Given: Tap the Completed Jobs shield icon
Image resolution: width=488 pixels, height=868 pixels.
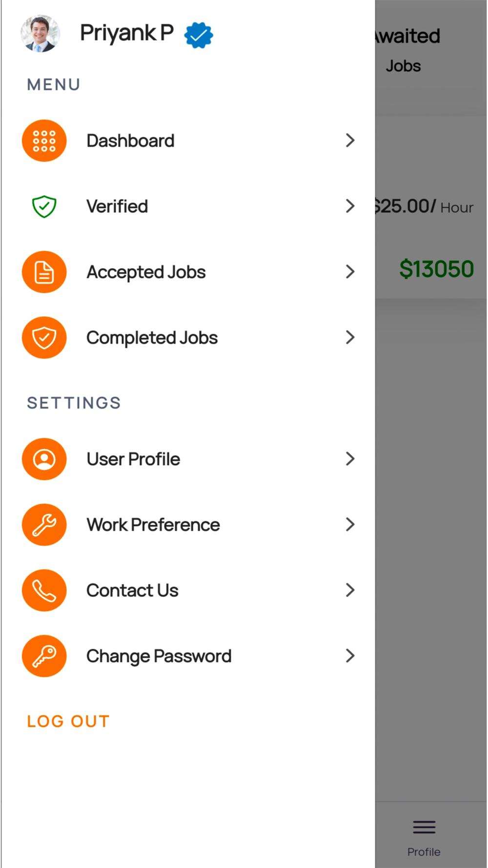Looking at the screenshot, I should (x=44, y=338).
